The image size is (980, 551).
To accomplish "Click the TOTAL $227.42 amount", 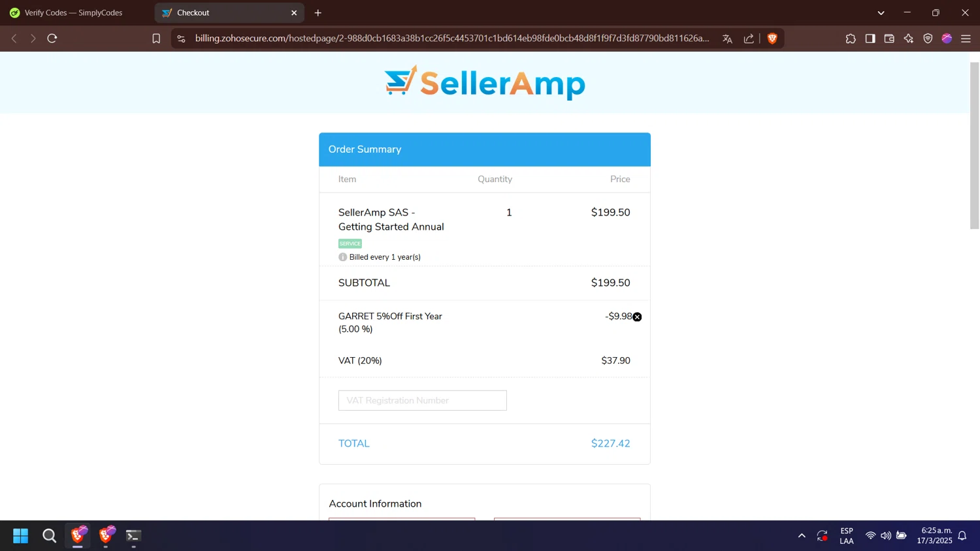I will (610, 443).
